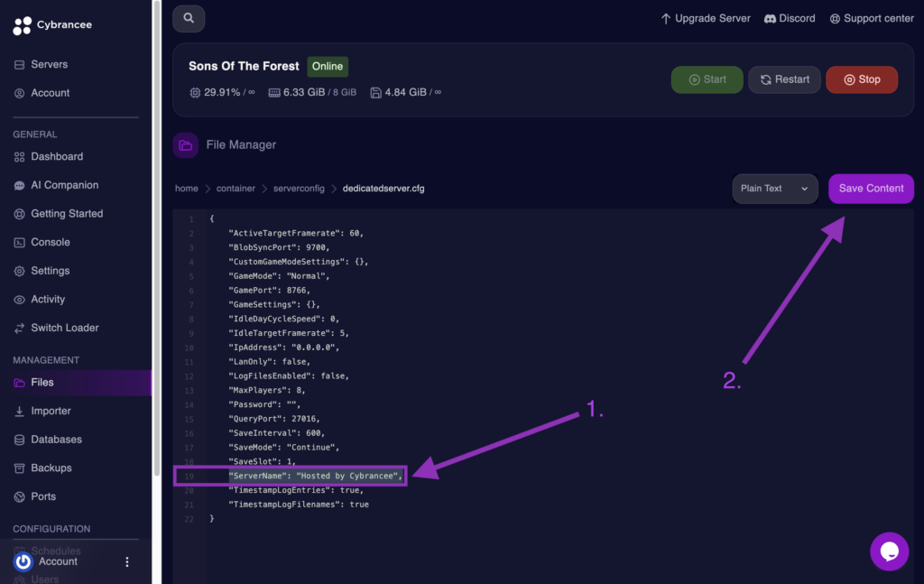Click the Save Content button
The image size is (924, 584).
[871, 189]
